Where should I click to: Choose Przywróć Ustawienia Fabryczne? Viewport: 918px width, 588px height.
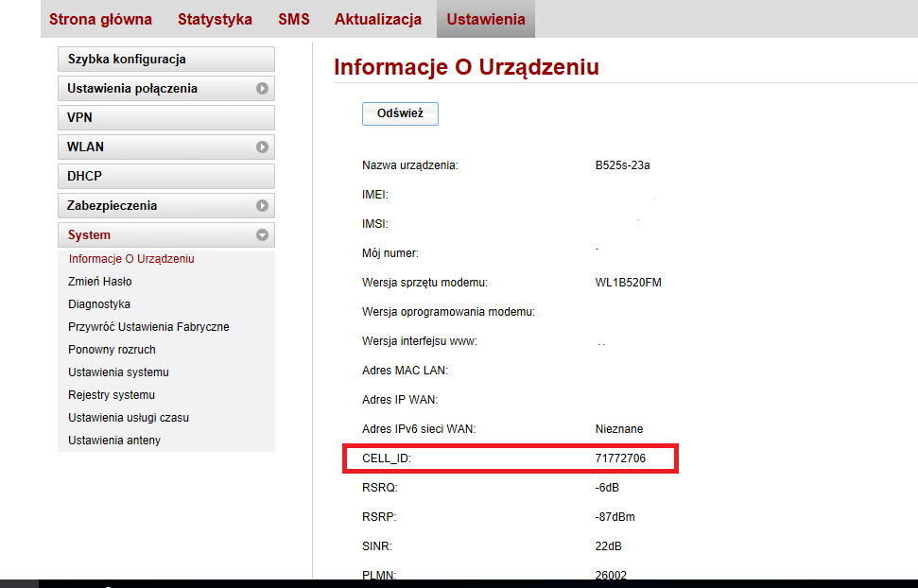pyautogui.click(x=148, y=327)
